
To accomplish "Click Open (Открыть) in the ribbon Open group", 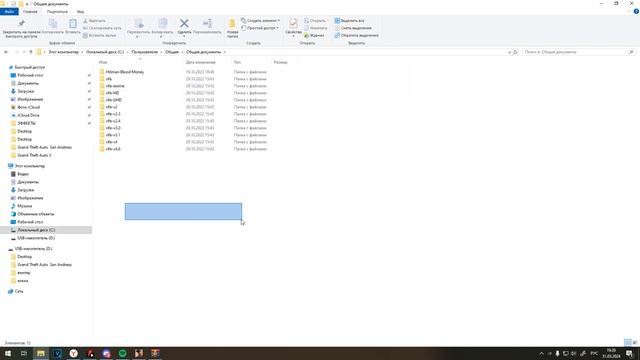I will 315,21.
